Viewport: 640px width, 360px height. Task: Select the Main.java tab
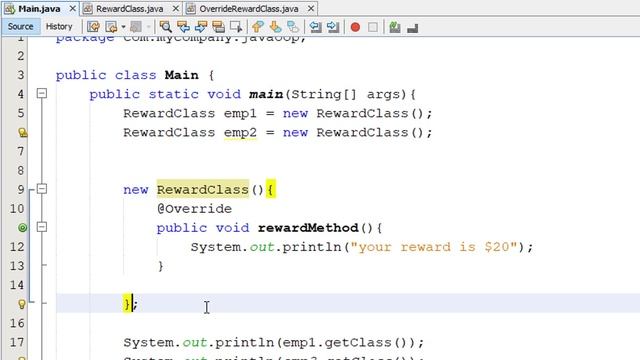click(x=40, y=9)
